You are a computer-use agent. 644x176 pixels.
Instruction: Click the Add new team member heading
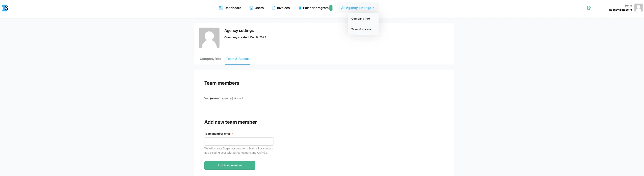point(230,122)
